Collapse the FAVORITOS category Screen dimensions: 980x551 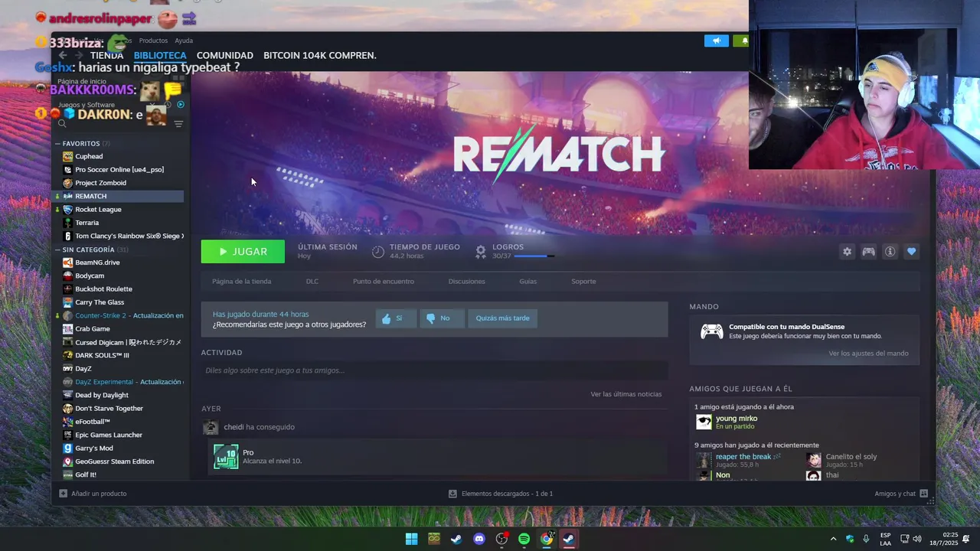point(57,144)
